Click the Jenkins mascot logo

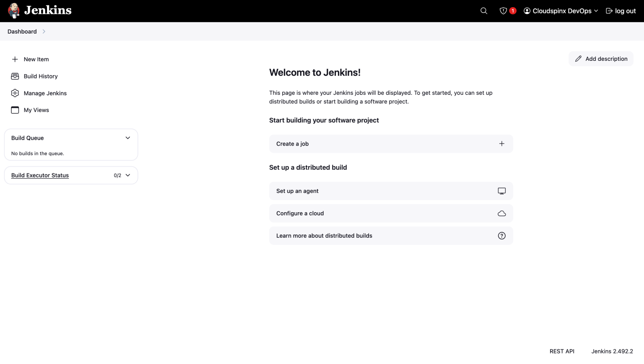[14, 10]
